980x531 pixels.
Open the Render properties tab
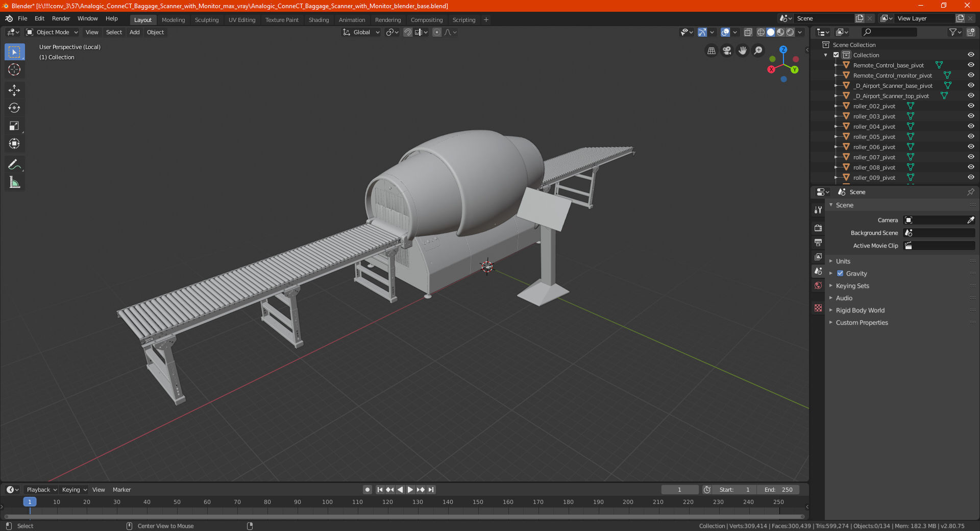(x=818, y=228)
